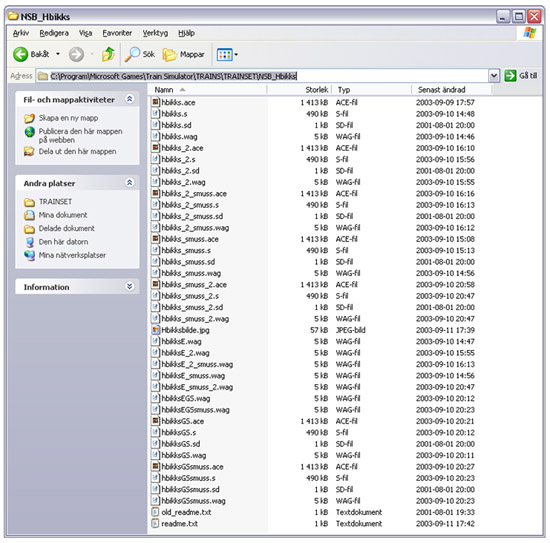Go up one folder level icon

[108, 54]
